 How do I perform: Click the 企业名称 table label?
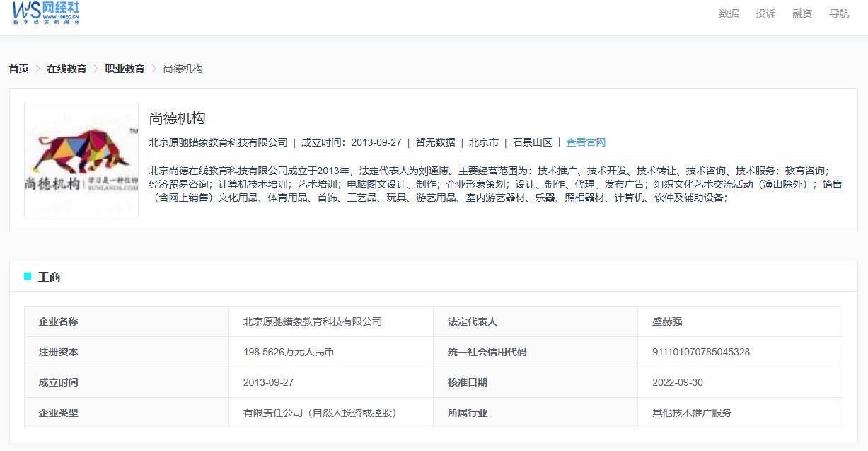pos(58,321)
